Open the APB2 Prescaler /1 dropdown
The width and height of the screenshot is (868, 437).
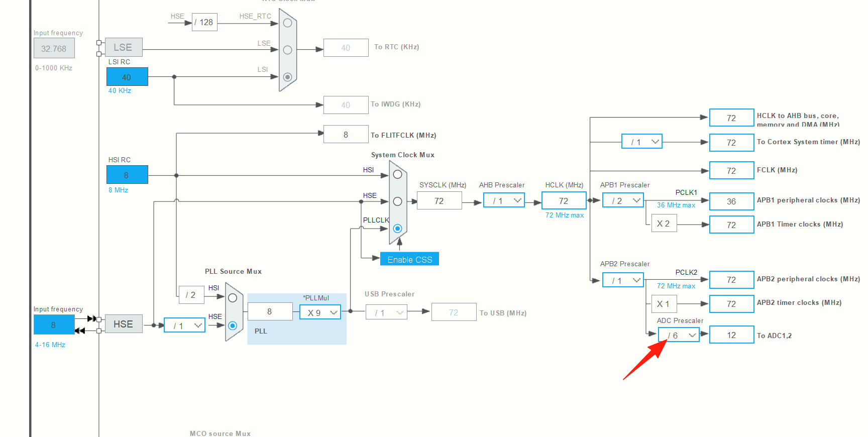623,280
